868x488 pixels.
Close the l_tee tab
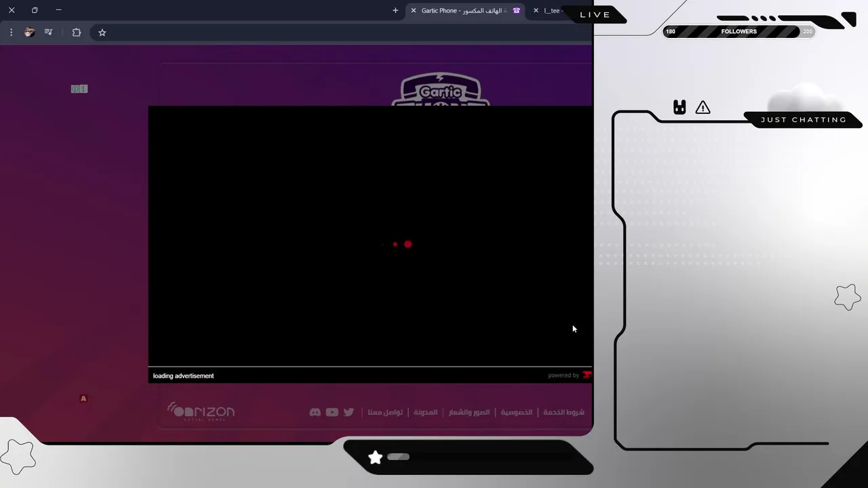point(536,10)
